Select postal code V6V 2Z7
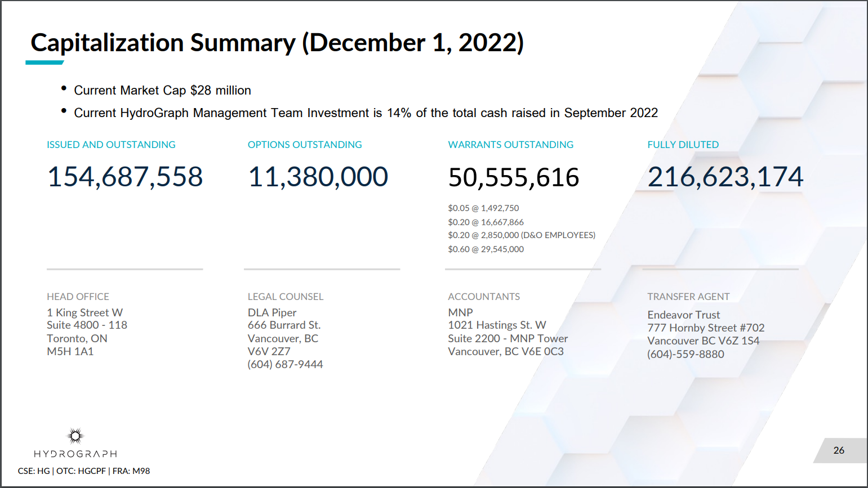Viewport: 868px width, 488px height. (x=269, y=351)
